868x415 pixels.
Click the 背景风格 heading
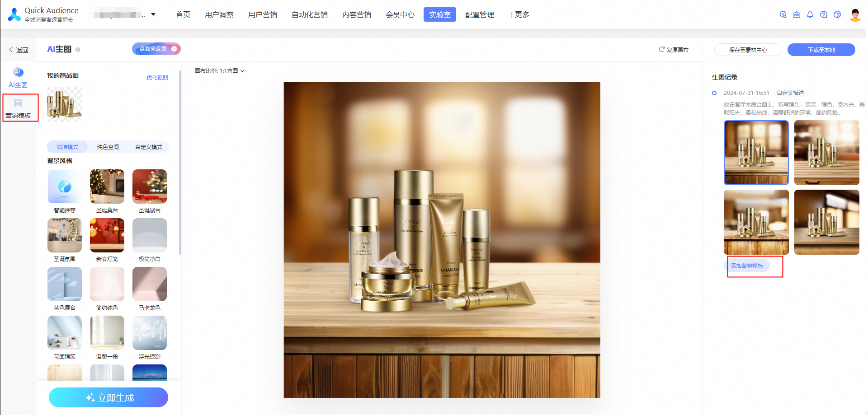(60, 161)
